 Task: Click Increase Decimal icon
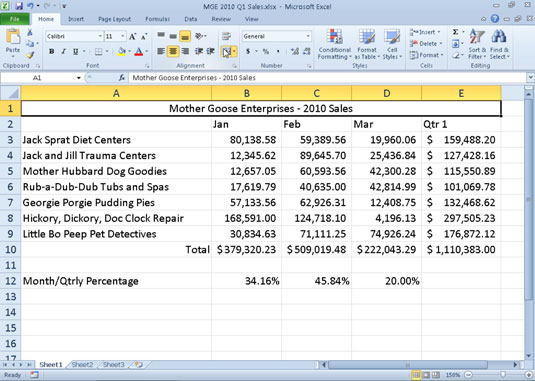tap(295, 52)
